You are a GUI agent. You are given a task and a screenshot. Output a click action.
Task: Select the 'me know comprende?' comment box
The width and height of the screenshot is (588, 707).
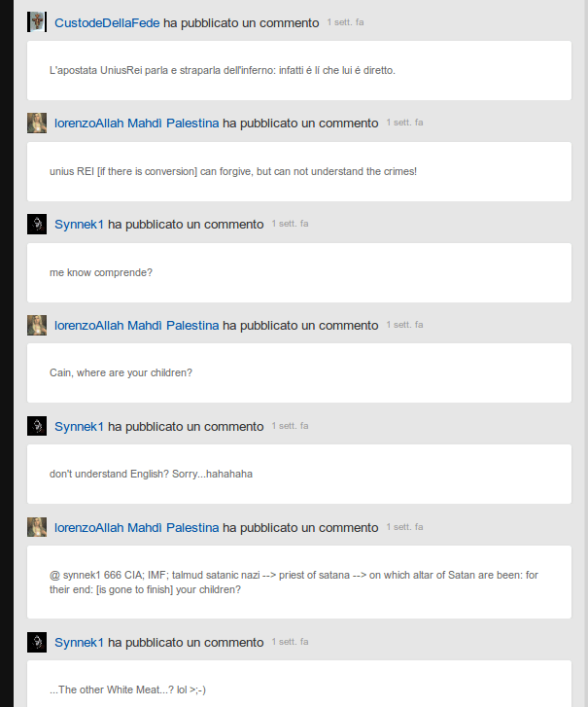pos(101,272)
